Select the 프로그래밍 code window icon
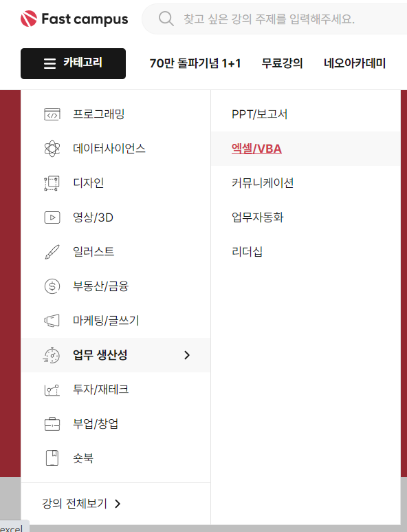 tap(52, 114)
